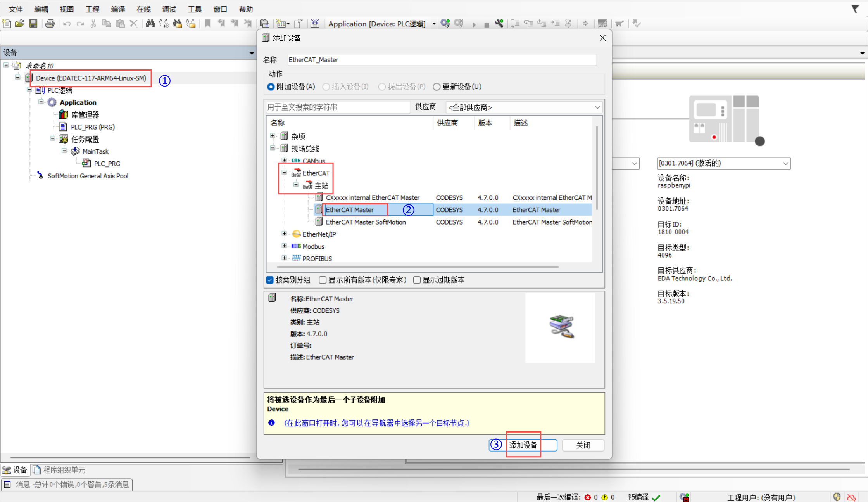Click the 关闭 button
The image size is (868, 502).
tap(583, 445)
